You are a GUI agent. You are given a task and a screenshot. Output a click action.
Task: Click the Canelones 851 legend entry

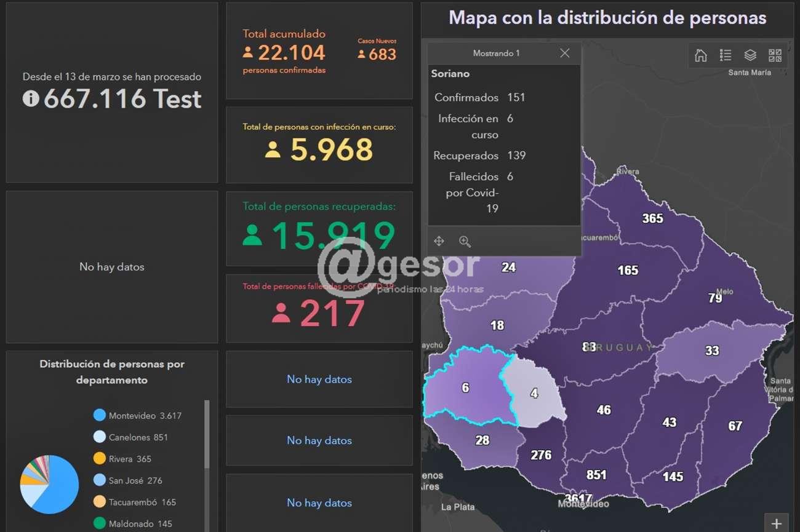pyautogui.click(x=138, y=437)
